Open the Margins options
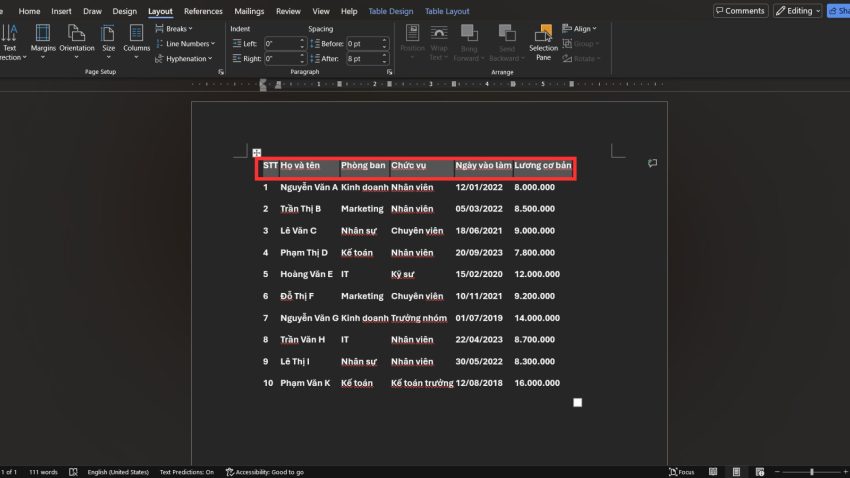The image size is (850, 478). tap(43, 40)
